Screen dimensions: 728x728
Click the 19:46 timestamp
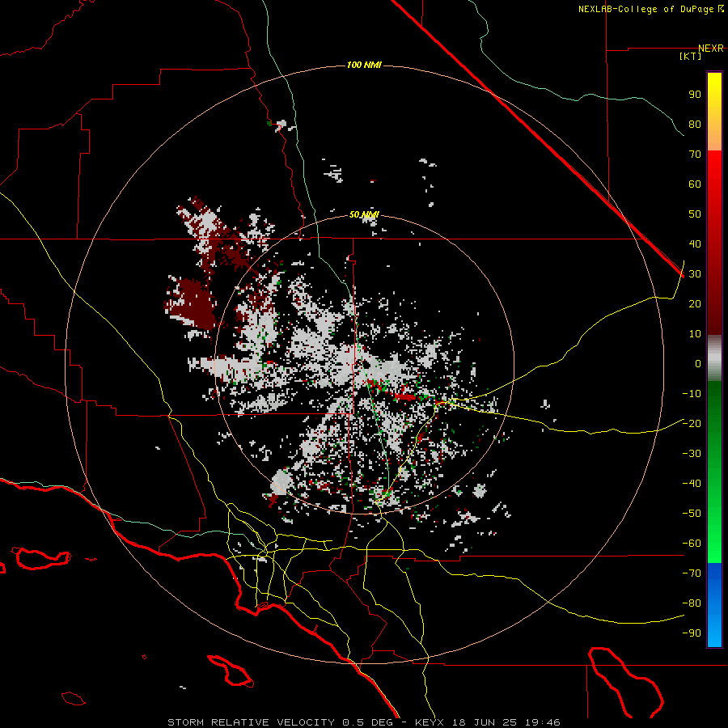tap(542, 722)
